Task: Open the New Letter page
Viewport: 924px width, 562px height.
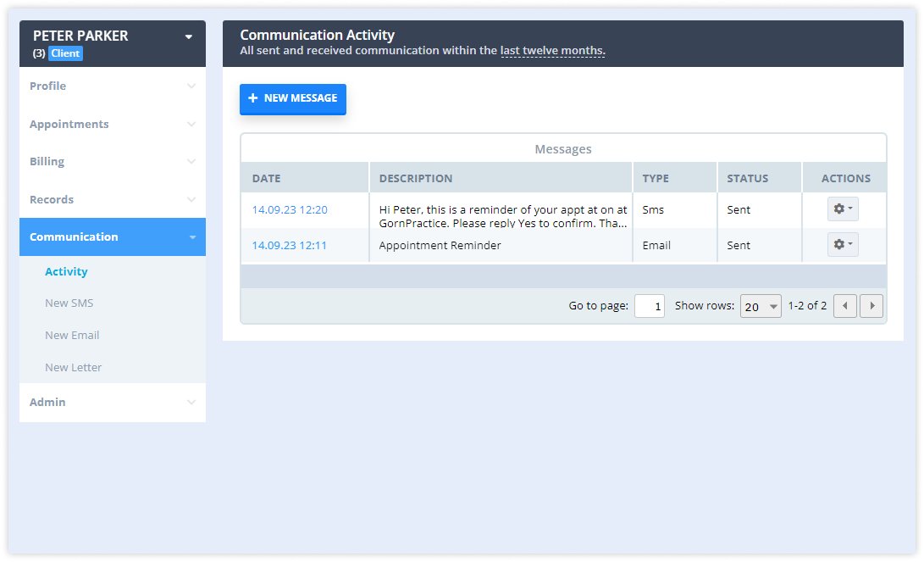Action: point(74,367)
